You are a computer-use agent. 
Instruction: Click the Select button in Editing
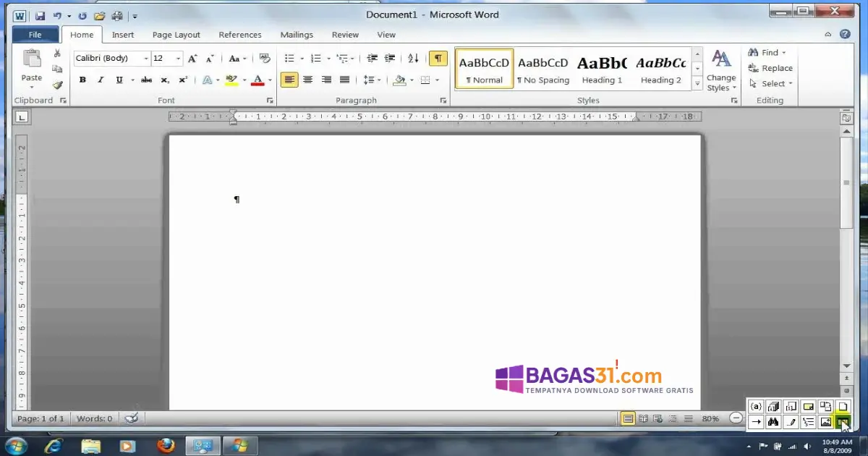[x=770, y=83]
